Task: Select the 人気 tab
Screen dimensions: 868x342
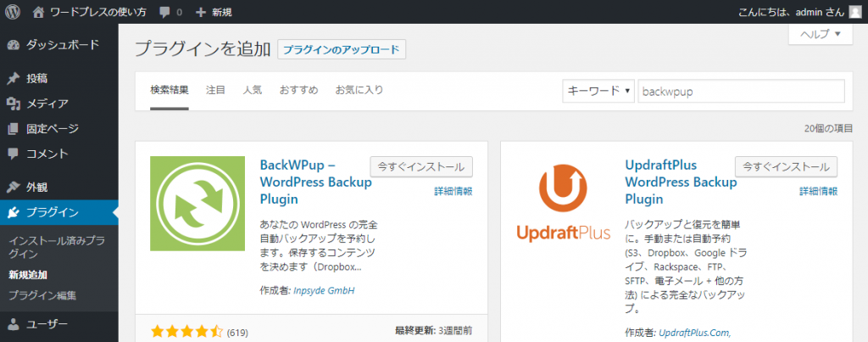Action: point(253,90)
